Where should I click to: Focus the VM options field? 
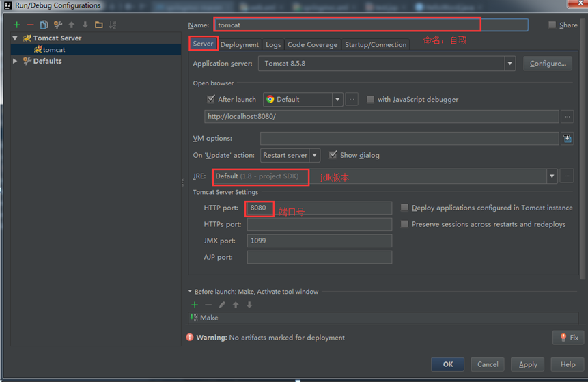point(410,139)
